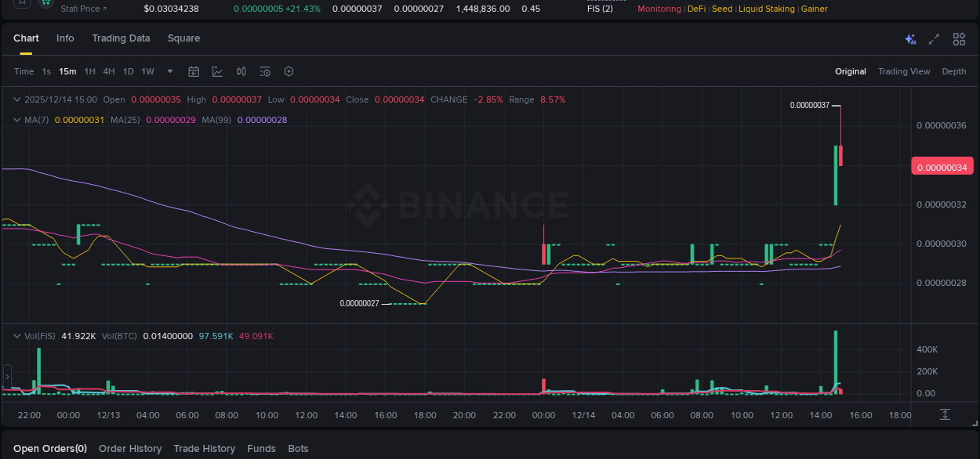Click the save/favorite icon in the top bar
The image size is (980, 459).
coord(21,3)
